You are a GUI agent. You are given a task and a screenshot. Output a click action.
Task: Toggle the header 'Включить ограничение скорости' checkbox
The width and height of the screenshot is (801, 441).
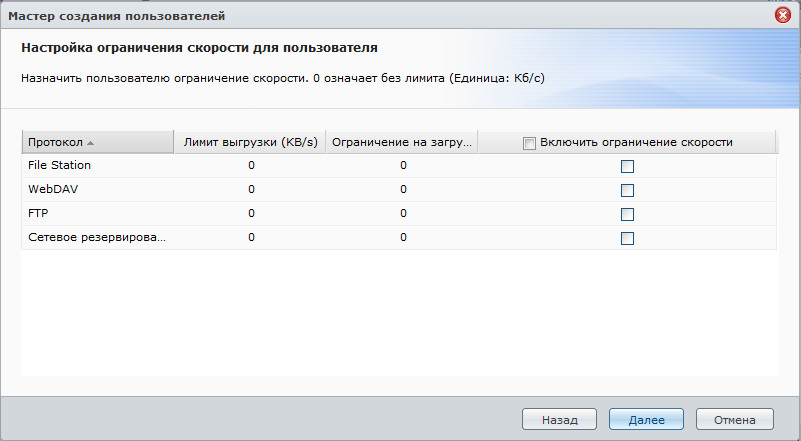point(529,143)
